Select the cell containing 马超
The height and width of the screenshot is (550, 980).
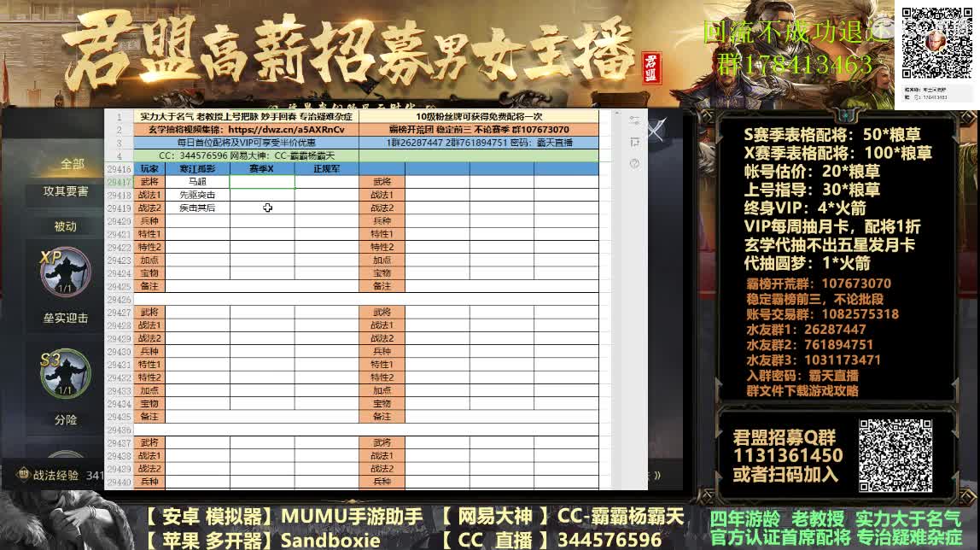(197, 182)
